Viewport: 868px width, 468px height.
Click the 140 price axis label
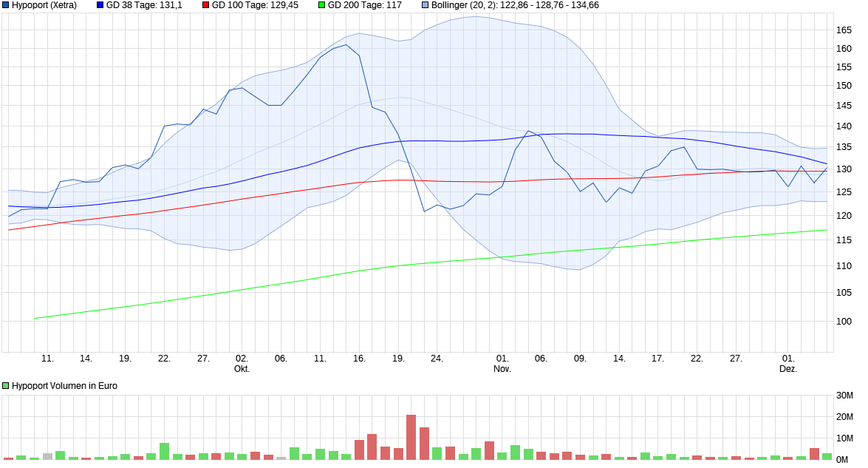pos(844,126)
